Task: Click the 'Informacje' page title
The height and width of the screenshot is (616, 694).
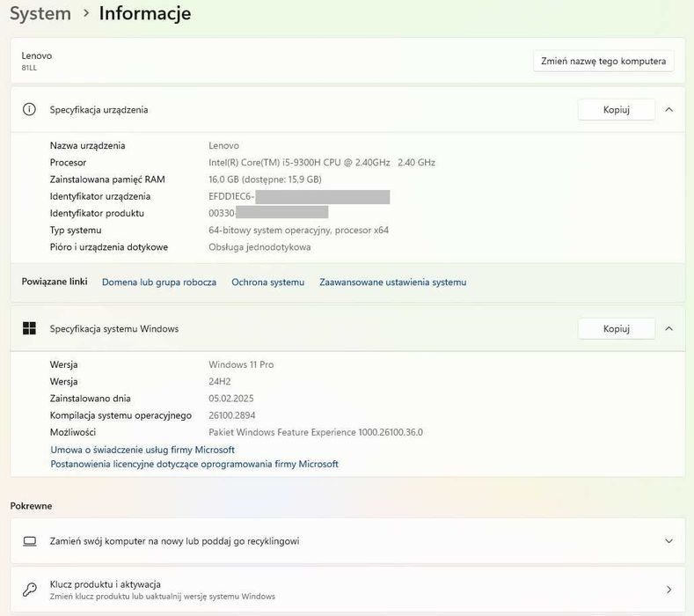Action: (145, 14)
